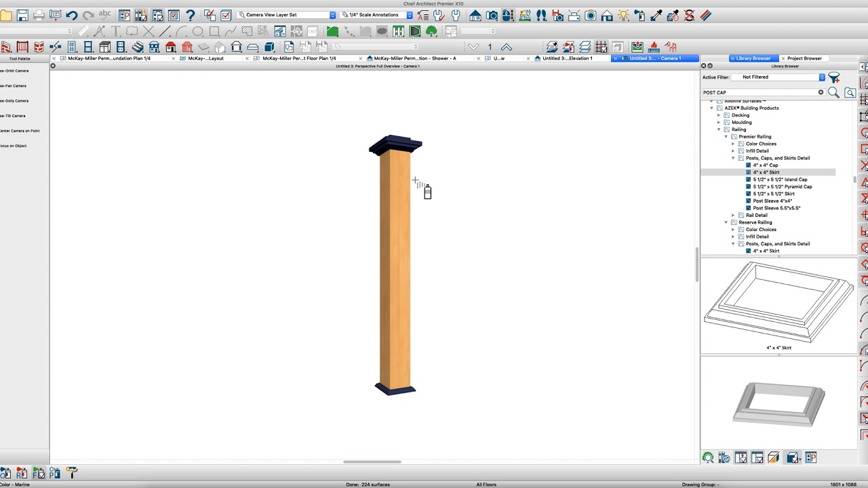Image resolution: width=868 pixels, height=488 pixels.
Task: Switch to the Project Browser tab
Action: pyautogui.click(x=804, y=58)
